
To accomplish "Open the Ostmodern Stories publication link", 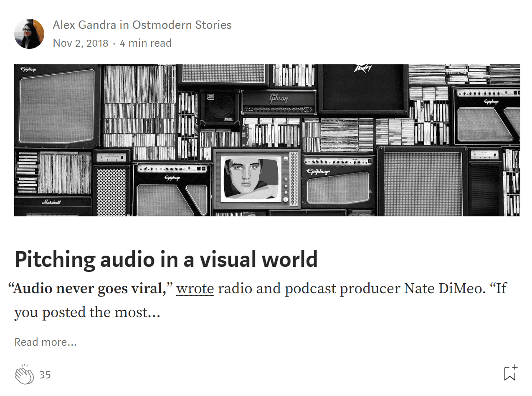I will tap(182, 25).
